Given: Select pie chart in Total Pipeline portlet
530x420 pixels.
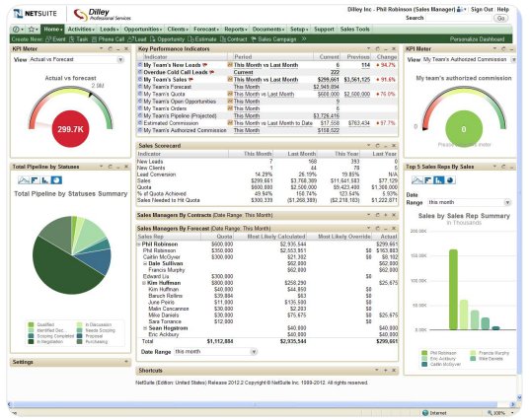Looking at the screenshot, I should (56, 180).
